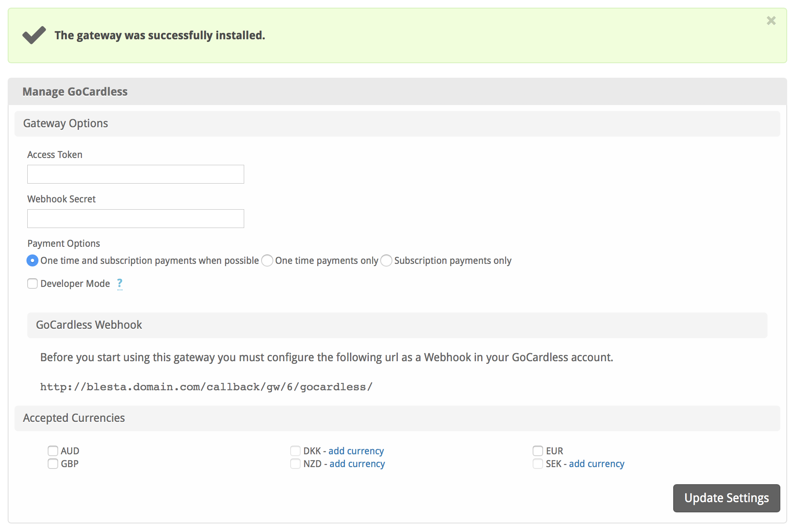Click add currency link next to SEK
The image size is (794, 532).
pos(596,464)
